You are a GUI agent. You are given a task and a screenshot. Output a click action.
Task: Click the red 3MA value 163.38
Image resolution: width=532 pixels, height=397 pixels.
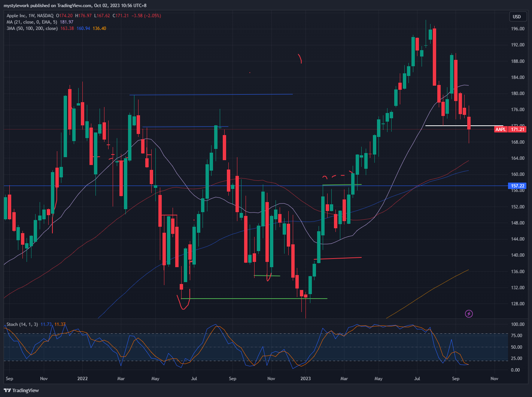click(x=67, y=28)
